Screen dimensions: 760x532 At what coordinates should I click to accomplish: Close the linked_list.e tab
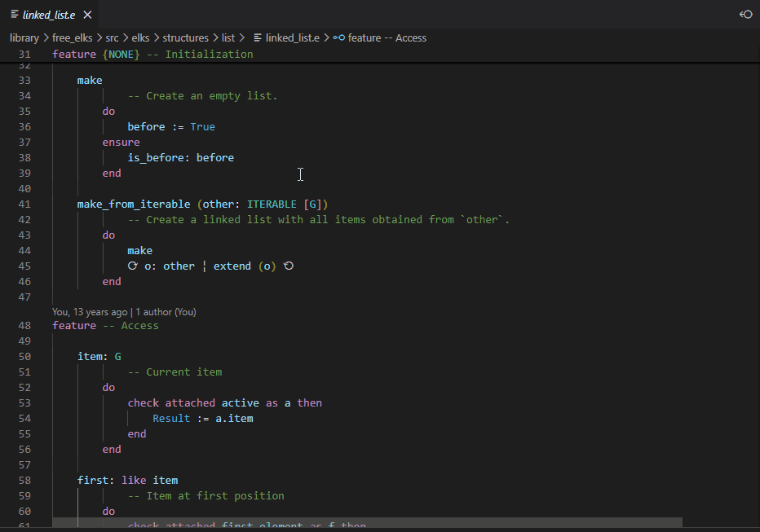89,13
